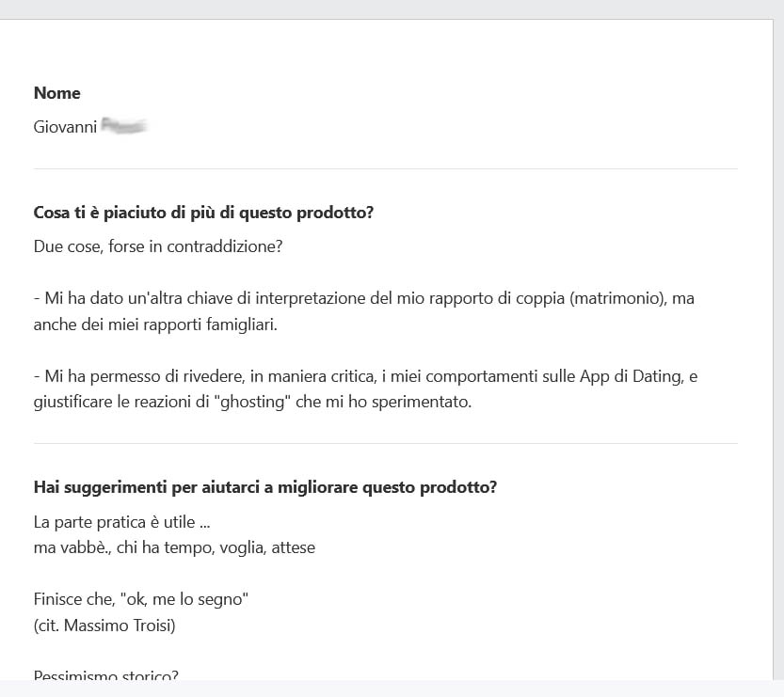Click the words "App di Dating"
Image resolution: width=784 pixels, height=697 pixels.
coord(632,375)
